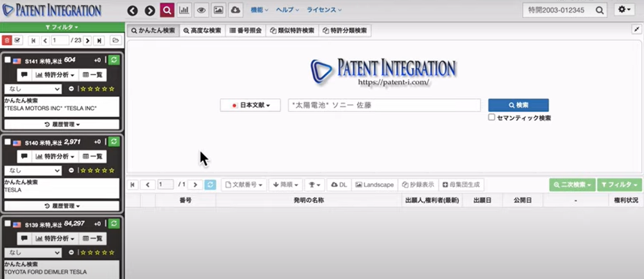Click the cloud download icon in toolbar

point(236,10)
